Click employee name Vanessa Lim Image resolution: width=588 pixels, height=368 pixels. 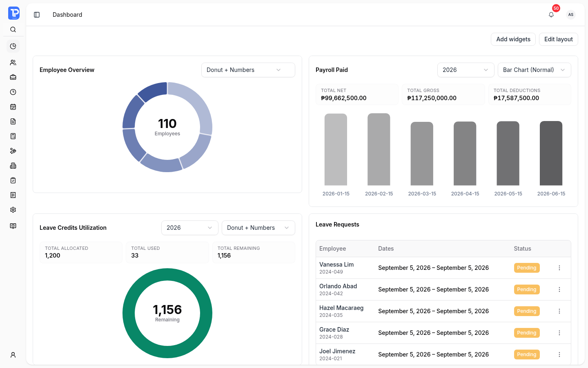(x=336, y=265)
